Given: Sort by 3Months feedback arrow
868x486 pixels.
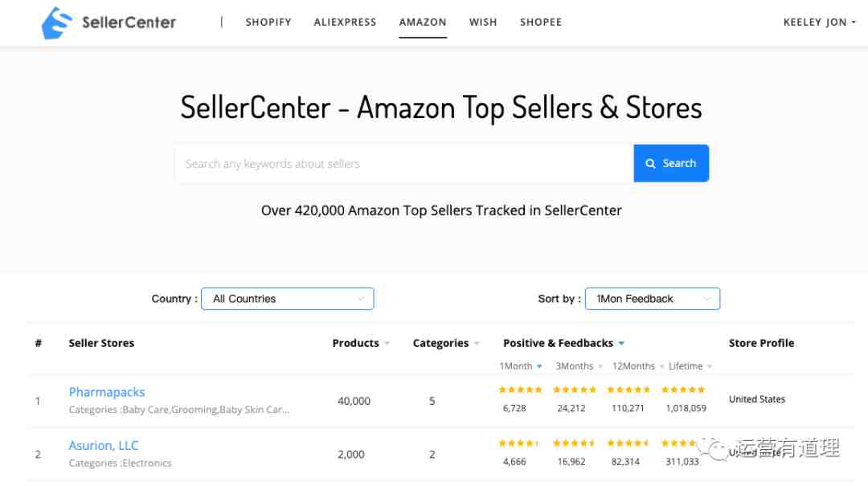Looking at the screenshot, I should pyautogui.click(x=600, y=366).
